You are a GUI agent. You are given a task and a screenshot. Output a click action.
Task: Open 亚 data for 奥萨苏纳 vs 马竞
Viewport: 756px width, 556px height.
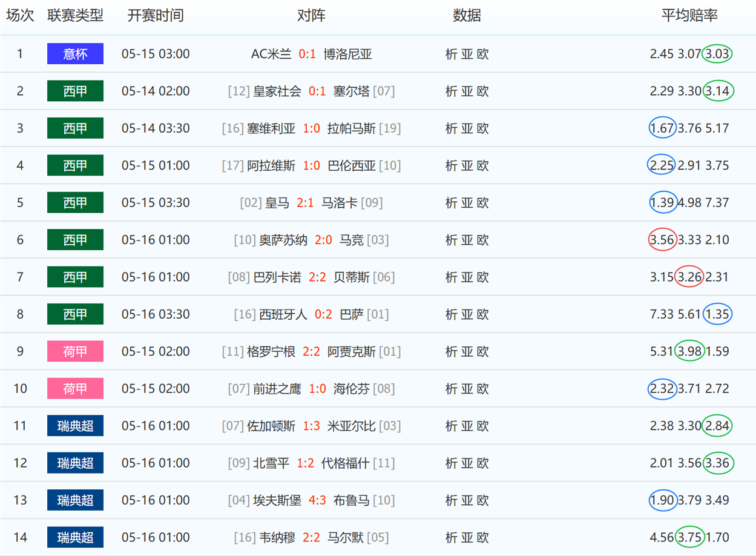[x=467, y=240]
